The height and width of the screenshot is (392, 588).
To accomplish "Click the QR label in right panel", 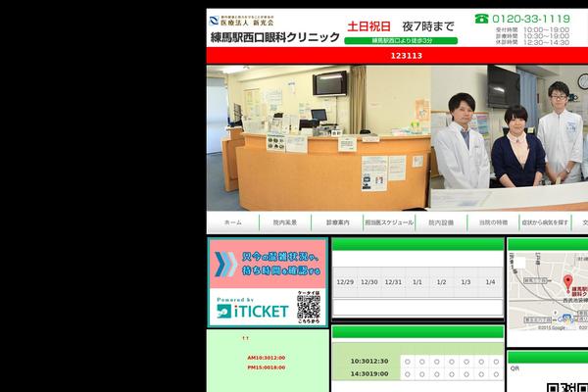I will (x=514, y=368).
